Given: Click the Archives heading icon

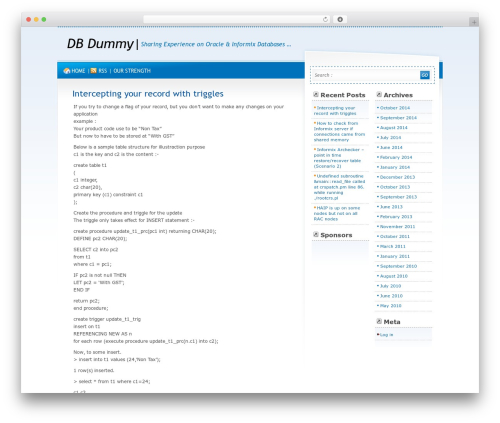Looking at the screenshot, I should pyautogui.click(x=379, y=95).
